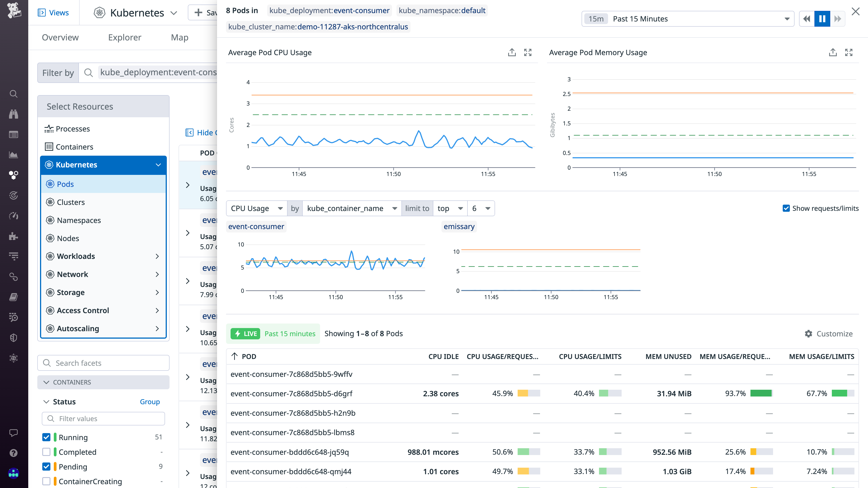Click the Group link next to Status
The image size is (868, 488).
(x=150, y=401)
